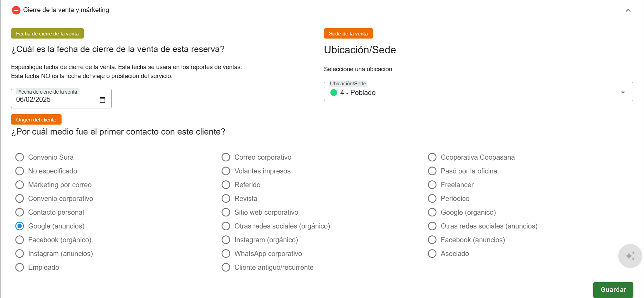Choose Referido as client origin
The image size is (644, 298).
point(226,185)
